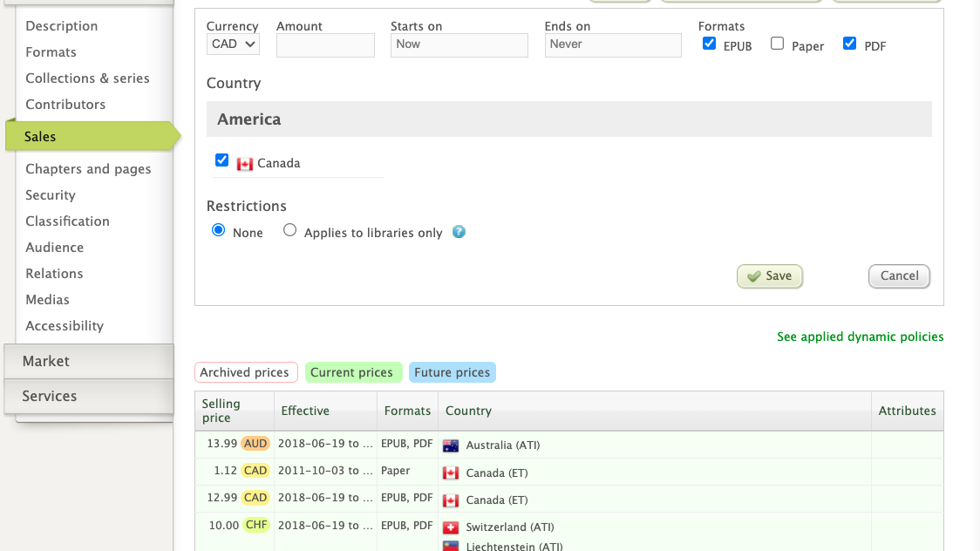Select 'Applies to libraries only' restriction
The width and height of the screenshot is (980, 551).
[x=290, y=231]
